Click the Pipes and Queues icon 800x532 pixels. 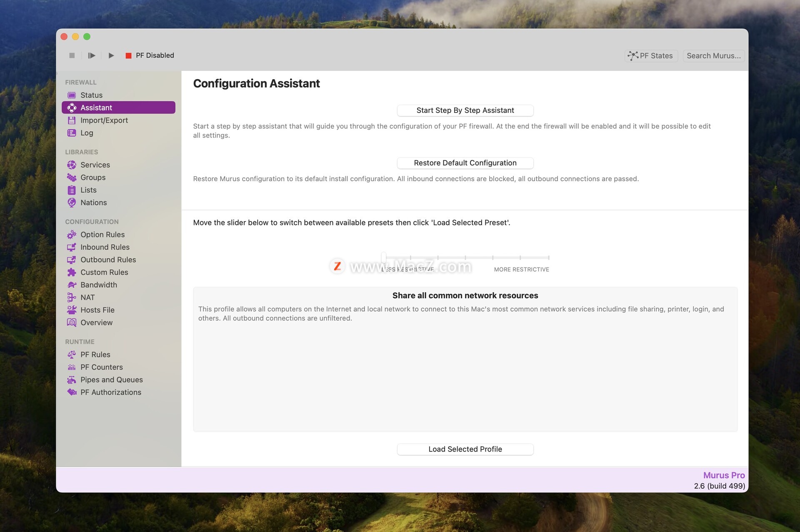pyautogui.click(x=72, y=380)
